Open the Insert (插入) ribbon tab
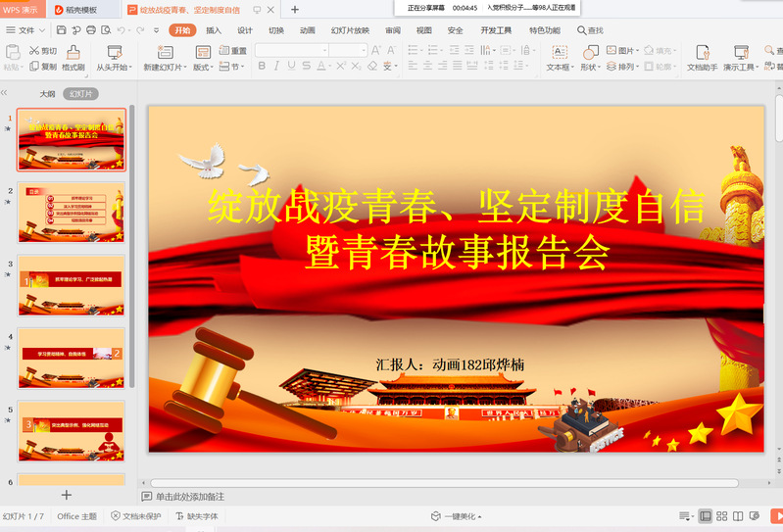The height and width of the screenshot is (532, 783). 214,30
